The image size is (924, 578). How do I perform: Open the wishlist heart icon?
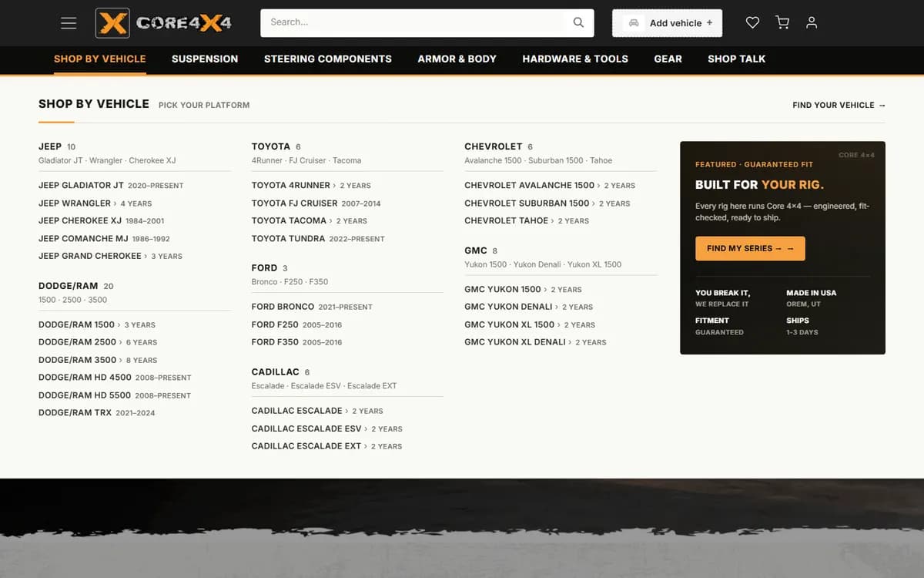753,23
